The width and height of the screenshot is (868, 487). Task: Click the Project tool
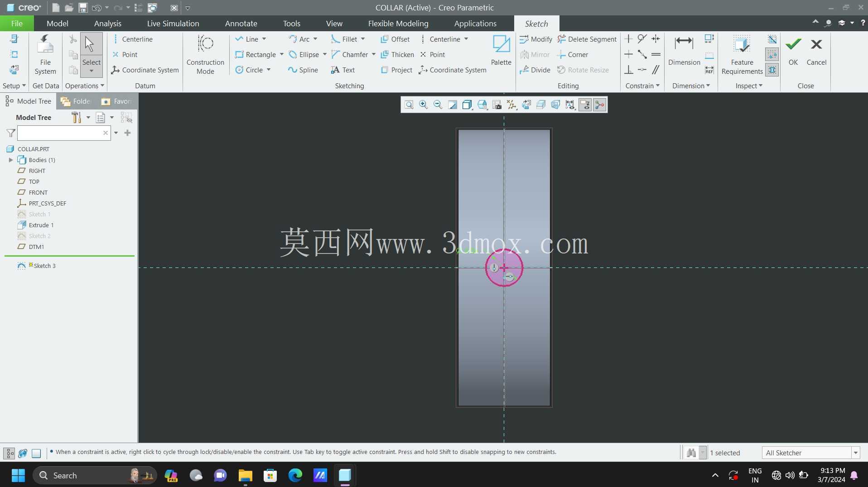(x=396, y=70)
